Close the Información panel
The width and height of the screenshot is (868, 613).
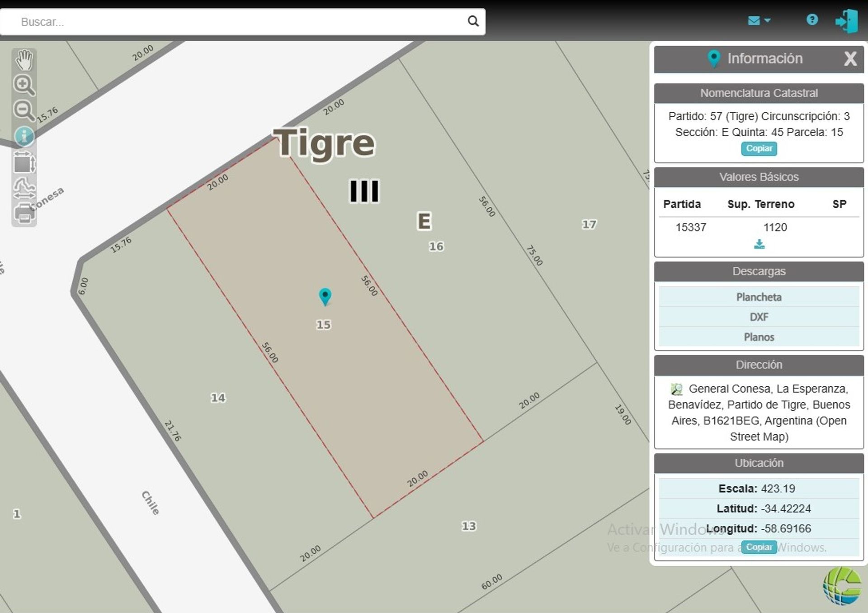tap(850, 58)
